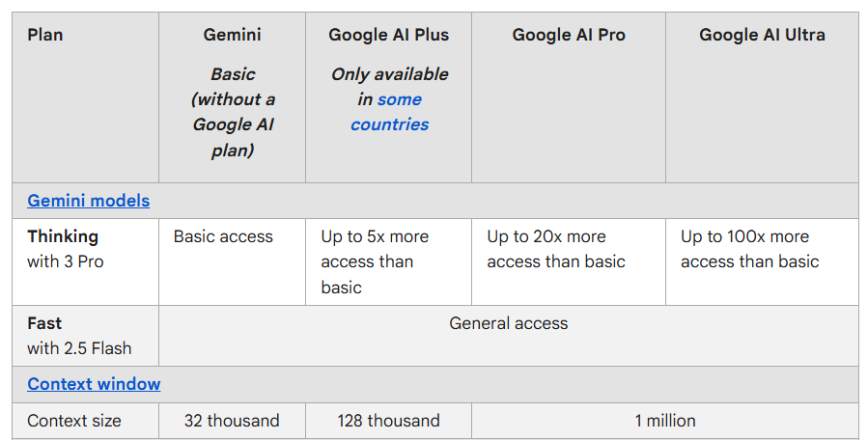Click the '1 million' context size cell
Viewport: 868px width, 440px height.
point(664,421)
